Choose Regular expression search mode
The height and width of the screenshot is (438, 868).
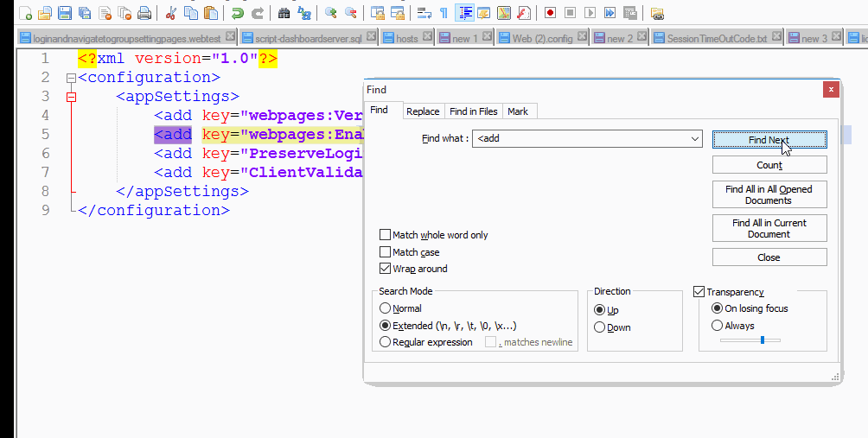(x=385, y=342)
